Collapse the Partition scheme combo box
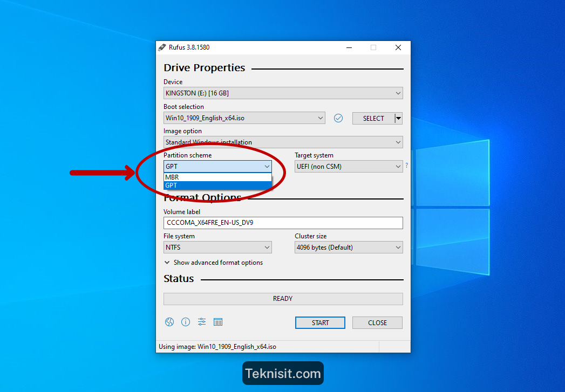Viewport: 565px width, 392px height. pyautogui.click(x=217, y=166)
